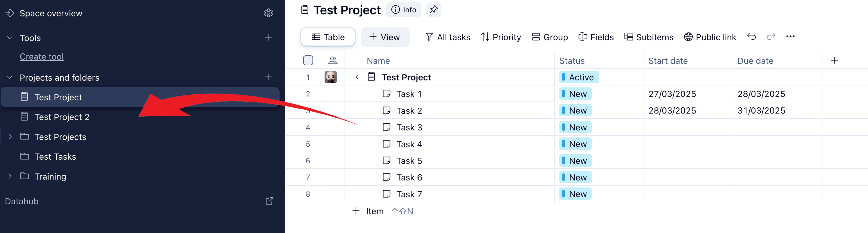Switch to the Table view tab
868x233 pixels.
click(328, 37)
